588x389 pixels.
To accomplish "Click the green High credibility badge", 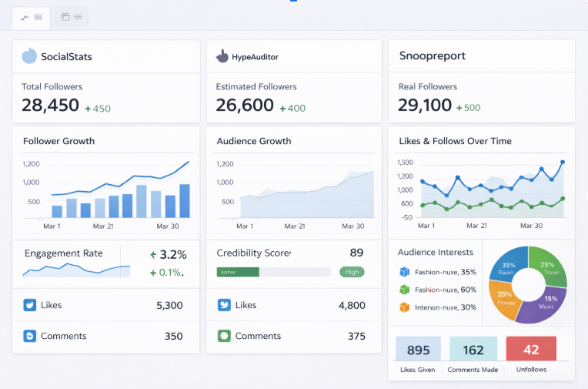I will click(352, 272).
